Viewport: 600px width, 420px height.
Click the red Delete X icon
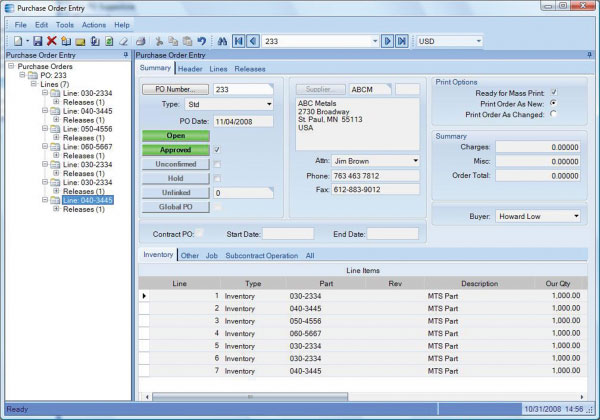click(x=51, y=41)
